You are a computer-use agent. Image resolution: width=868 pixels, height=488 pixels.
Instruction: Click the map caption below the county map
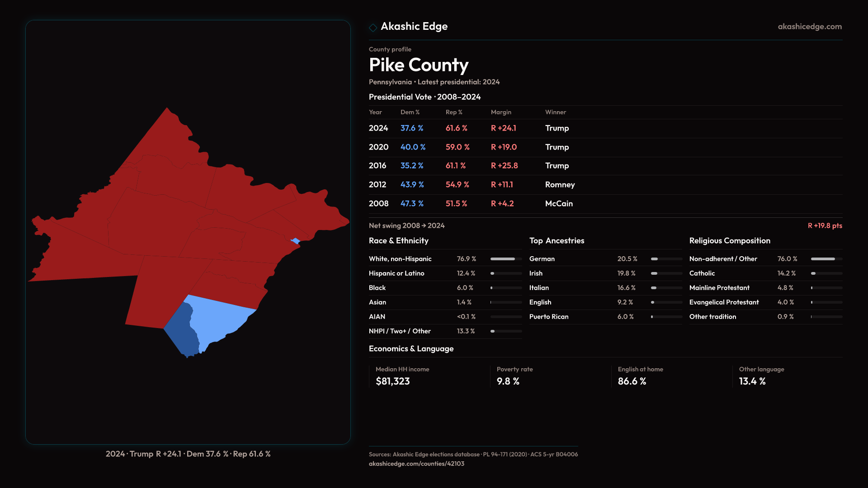(x=188, y=454)
